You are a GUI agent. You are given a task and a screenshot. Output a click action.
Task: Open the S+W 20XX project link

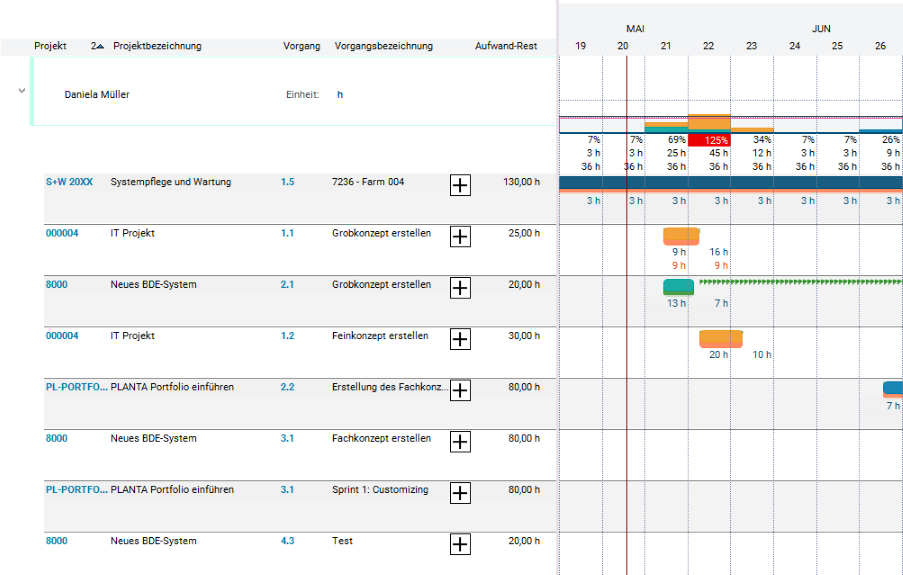tap(69, 182)
